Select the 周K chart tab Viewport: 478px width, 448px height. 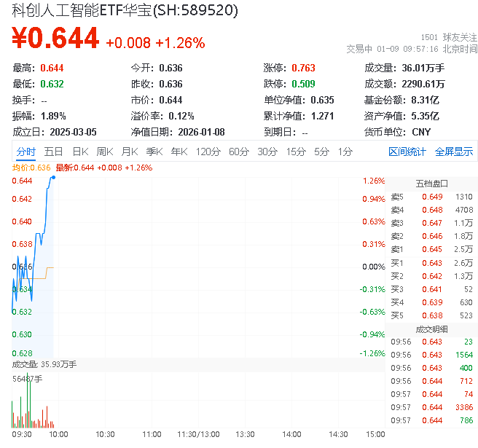click(105, 152)
